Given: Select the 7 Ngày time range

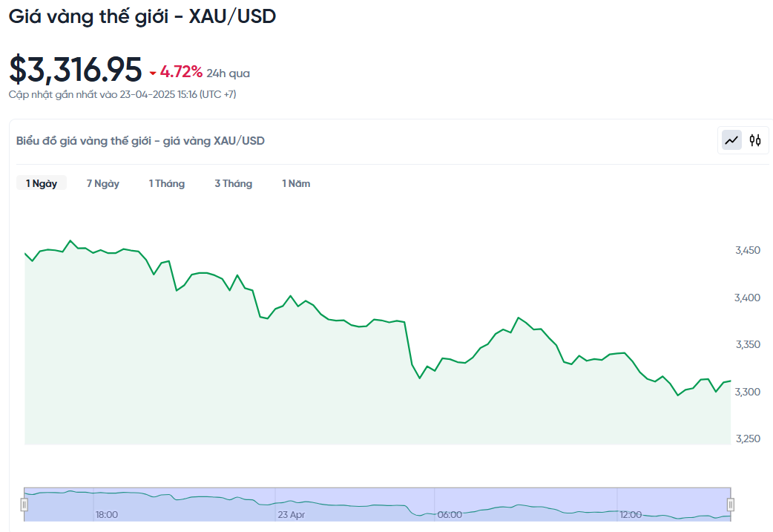Looking at the screenshot, I should coord(102,183).
